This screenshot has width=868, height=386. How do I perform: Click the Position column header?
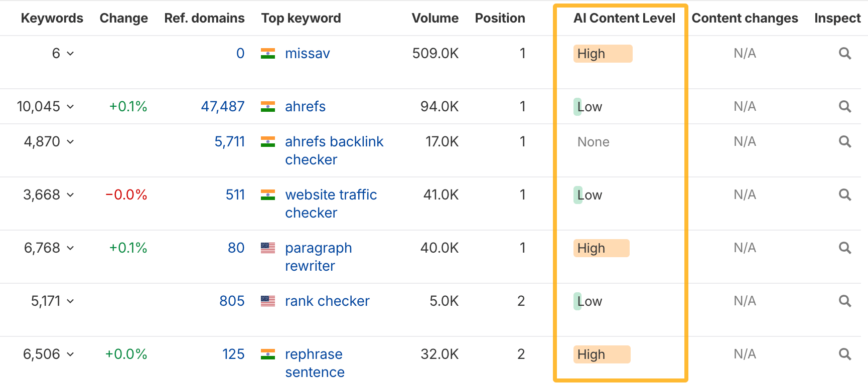tap(500, 18)
